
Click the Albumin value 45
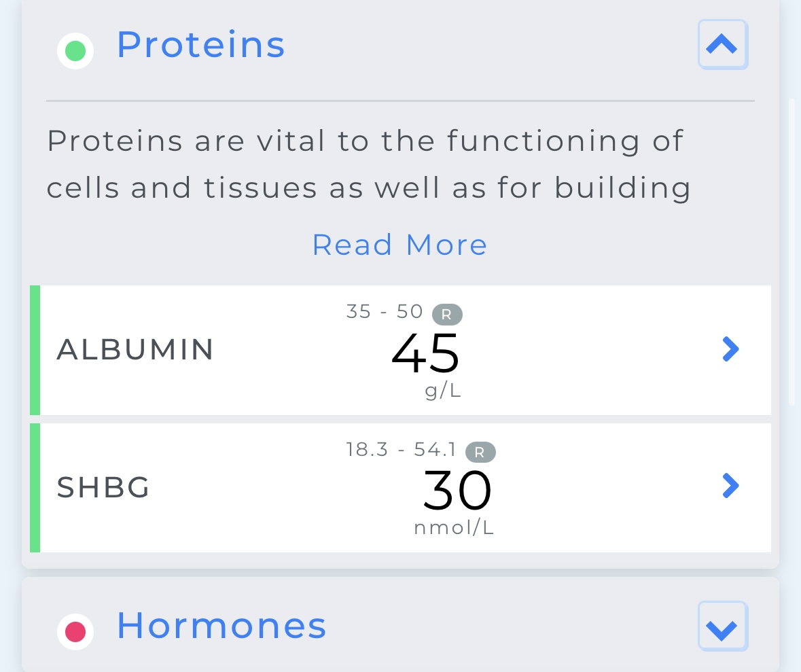pyautogui.click(x=426, y=353)
